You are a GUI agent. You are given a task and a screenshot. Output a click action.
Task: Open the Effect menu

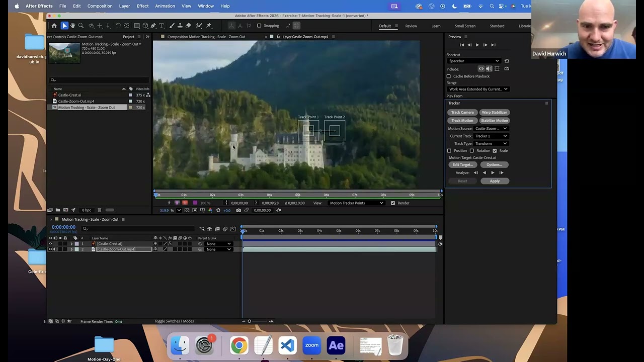pyautogui.click(x=142, y=6)
